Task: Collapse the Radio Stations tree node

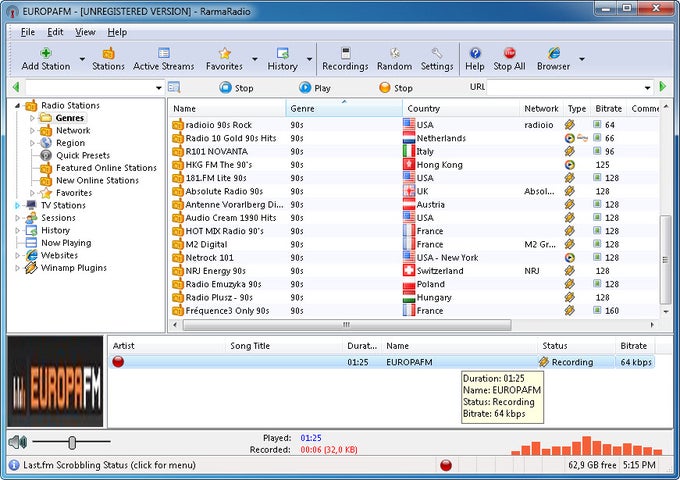Action: coord(17,105)
